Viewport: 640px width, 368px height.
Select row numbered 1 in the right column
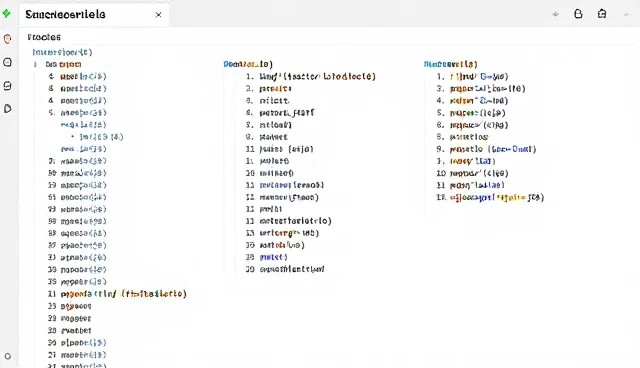point(472,76)
